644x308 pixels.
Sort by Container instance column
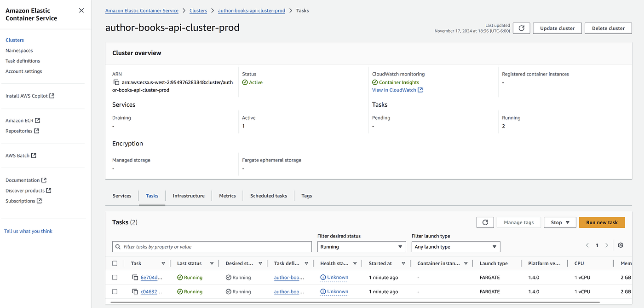point(466,263)
